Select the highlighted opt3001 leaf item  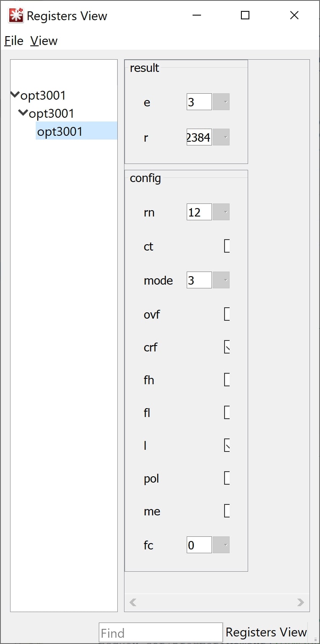(60, 132)
